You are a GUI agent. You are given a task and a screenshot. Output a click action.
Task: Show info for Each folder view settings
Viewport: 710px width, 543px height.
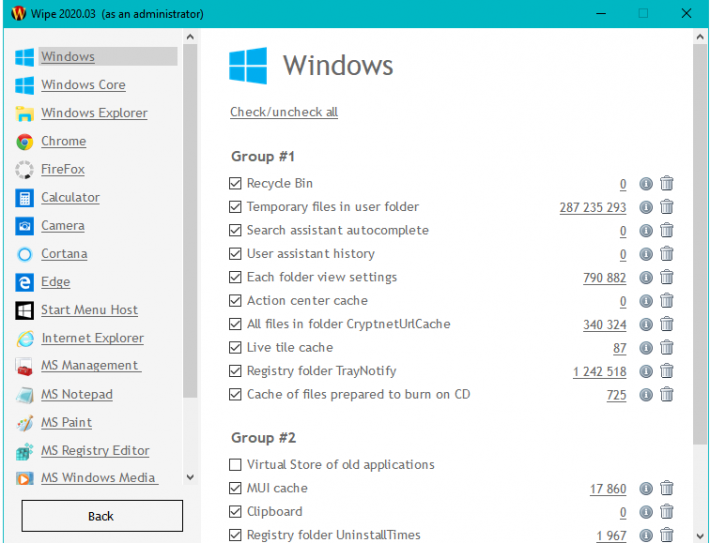[x=646, y=278]
